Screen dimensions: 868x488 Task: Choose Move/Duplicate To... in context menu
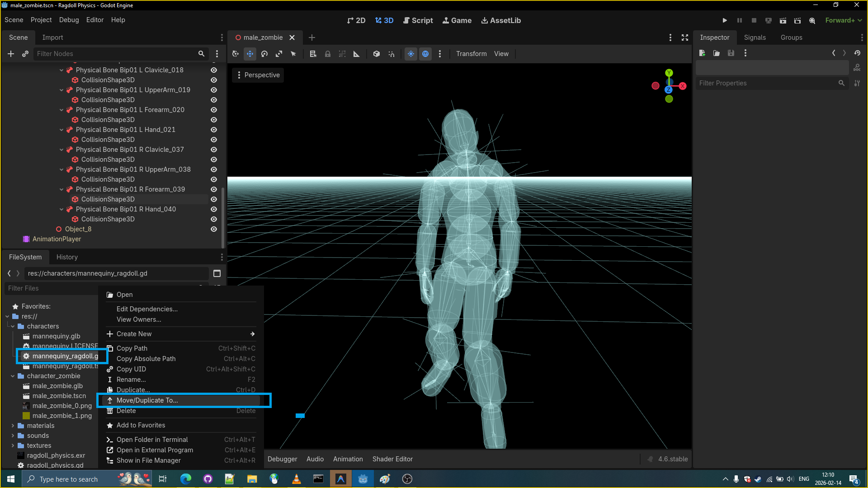pos(147,400)
